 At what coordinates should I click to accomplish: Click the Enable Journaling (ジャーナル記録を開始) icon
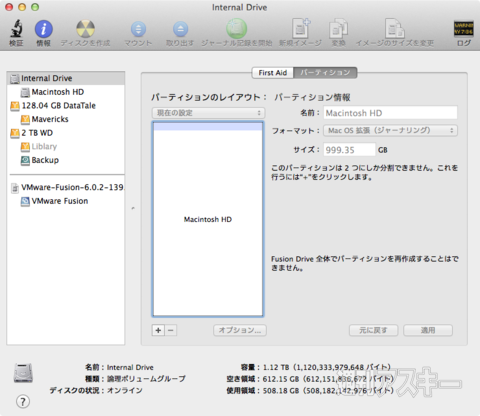point(237,29)
